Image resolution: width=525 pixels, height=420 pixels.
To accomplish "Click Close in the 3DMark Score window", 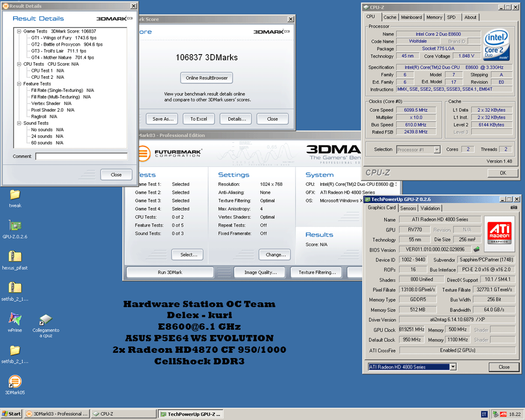I will (x=272, y=119).
